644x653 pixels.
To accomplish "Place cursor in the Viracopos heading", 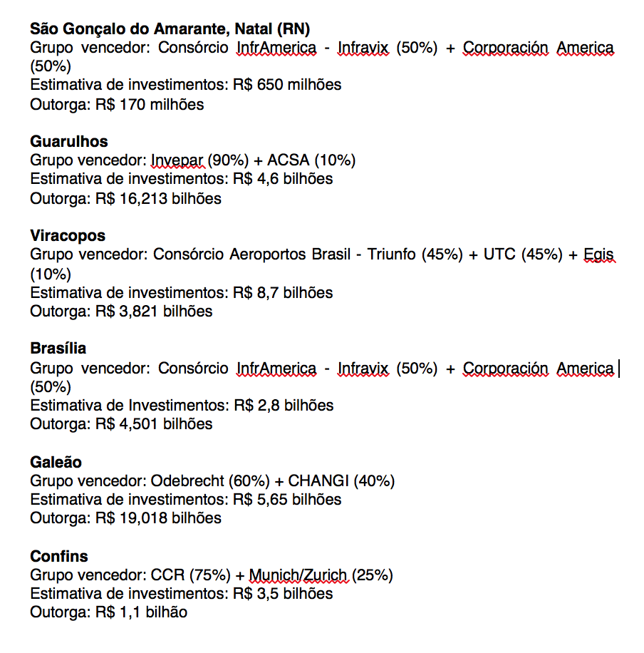I will tap(68, 236).
